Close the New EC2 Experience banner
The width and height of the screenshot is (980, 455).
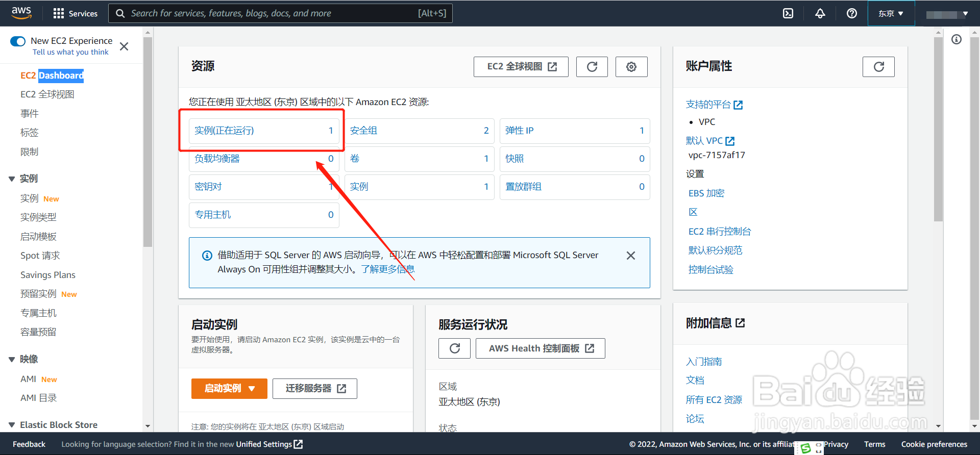click(124, 46)
